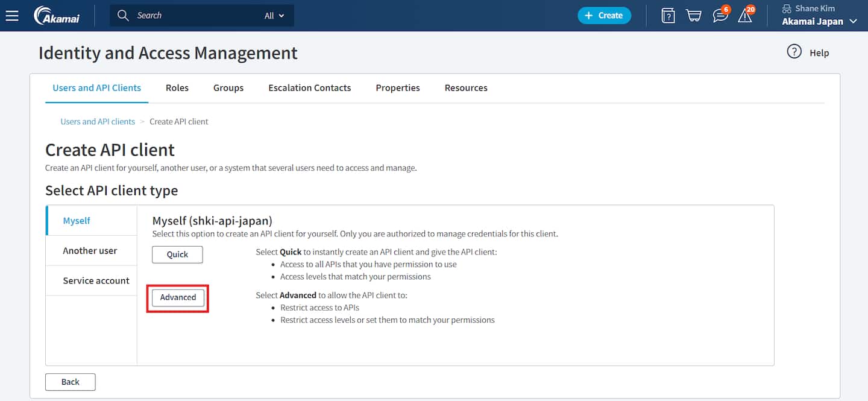Click the Advanced button
The width and height of the screenshot is (868, 401).
tap(178, 297)
